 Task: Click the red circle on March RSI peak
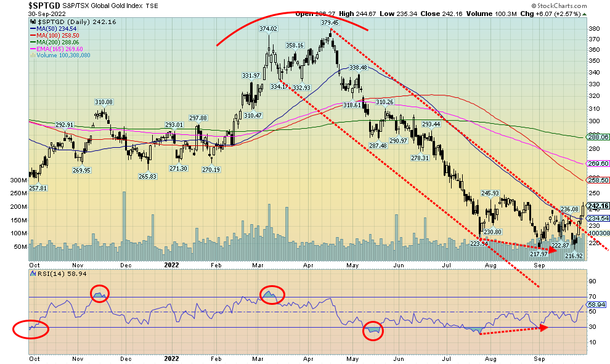point(272,294)
